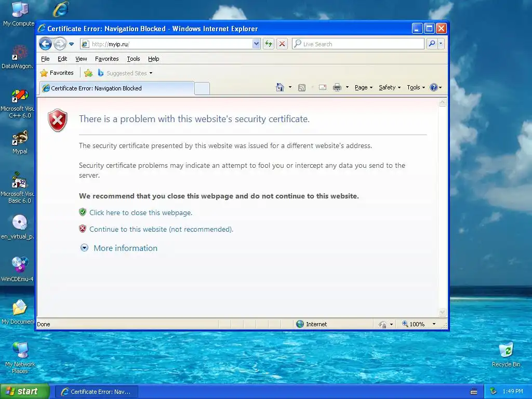This screenshot has width=532, height=399.
Task: Select Microsoft Visual C++ 6.0 icon
Action: coord(18,103)
